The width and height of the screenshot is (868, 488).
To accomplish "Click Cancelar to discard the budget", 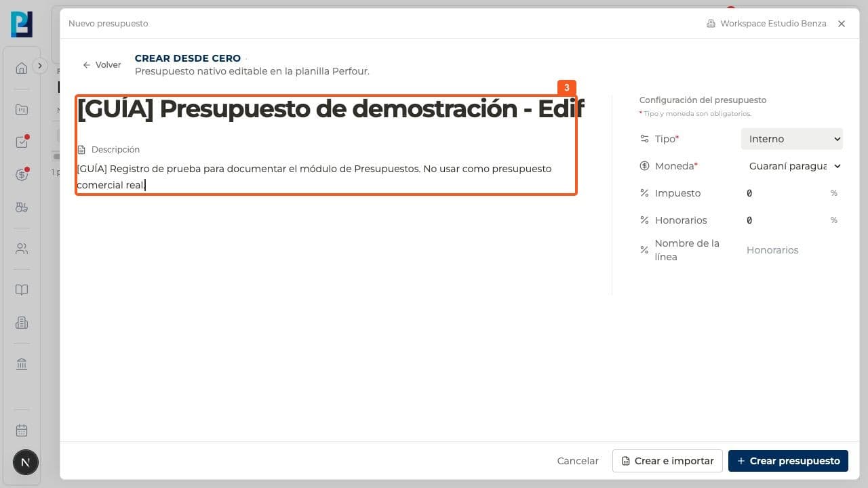I will [x=578, y=461].
